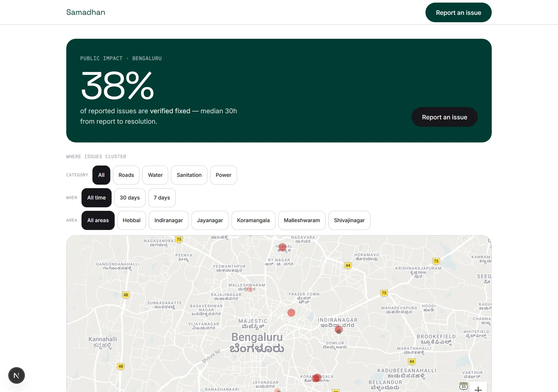Image resolution: width=558 pixels, height=392 pixels.
Task: Click the Majestic label on map
Action: point(253,324)
